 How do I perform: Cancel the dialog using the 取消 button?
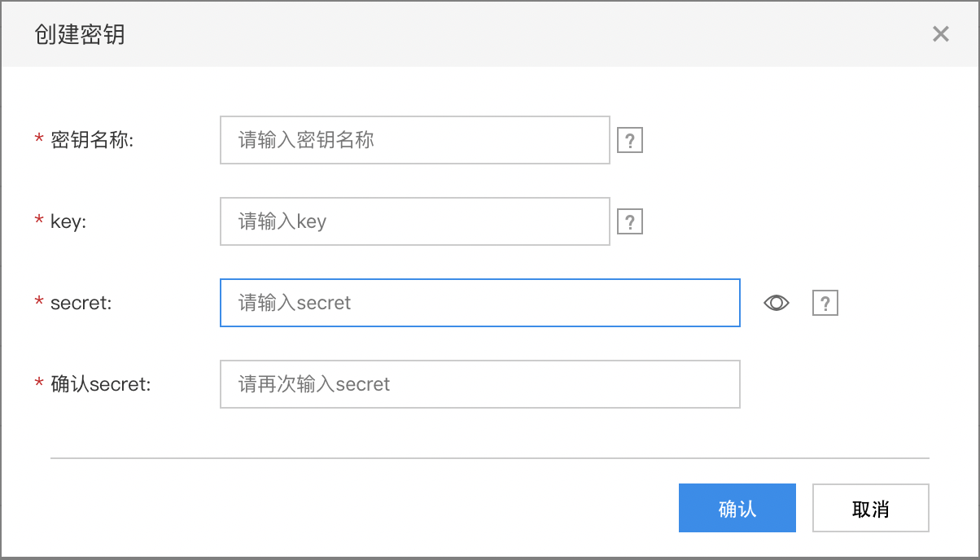pos(871,509)
